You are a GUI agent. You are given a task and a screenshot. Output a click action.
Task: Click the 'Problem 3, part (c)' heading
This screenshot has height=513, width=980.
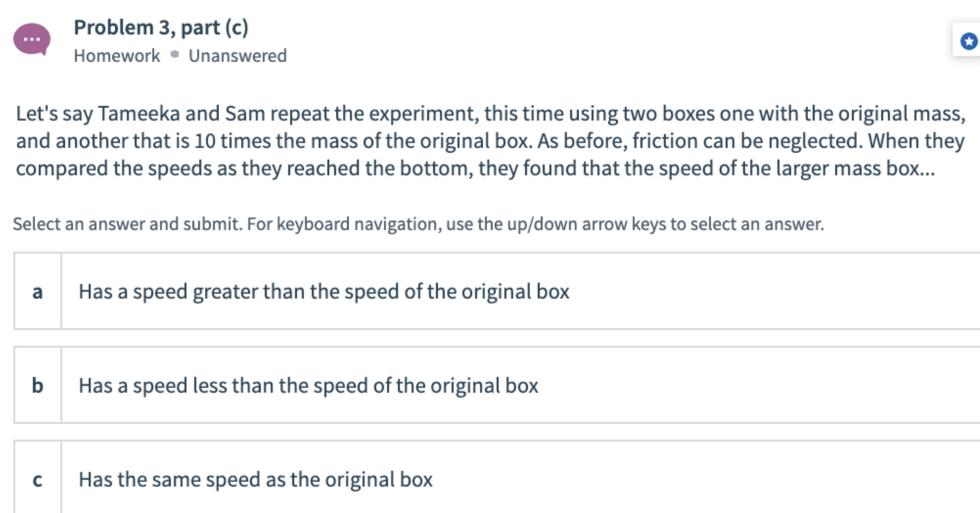(161, 27)
